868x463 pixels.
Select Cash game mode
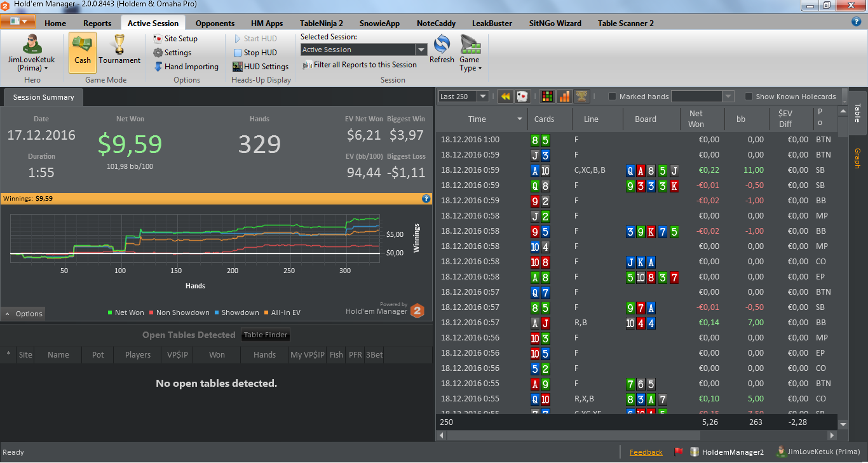[83, 52]
